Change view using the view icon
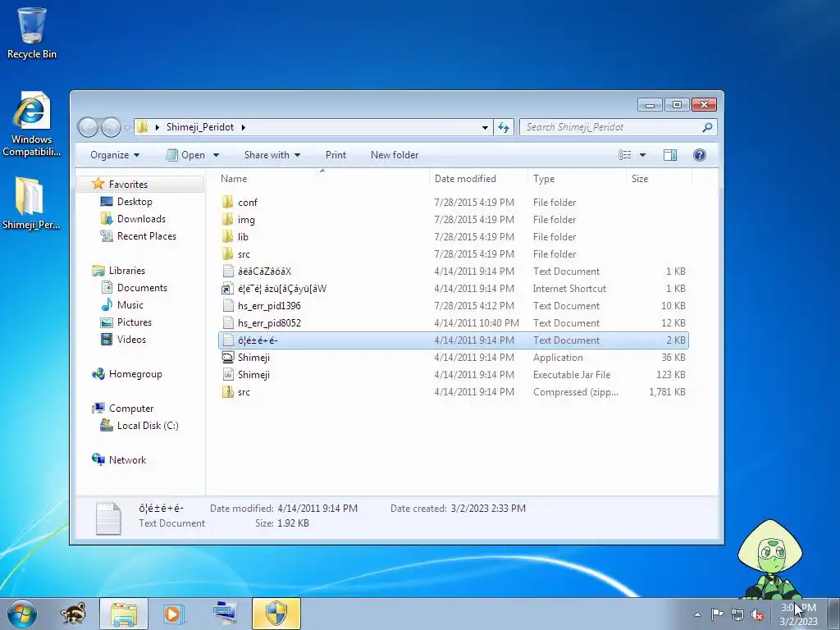This screenshot has height=630, width=840. point(624,155)
